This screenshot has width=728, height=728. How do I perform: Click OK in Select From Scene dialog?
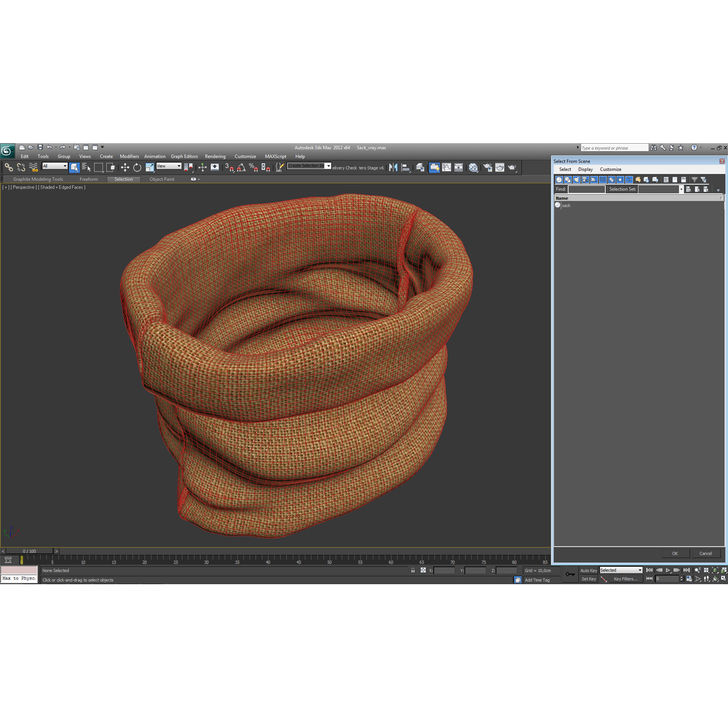coord(675,553)
